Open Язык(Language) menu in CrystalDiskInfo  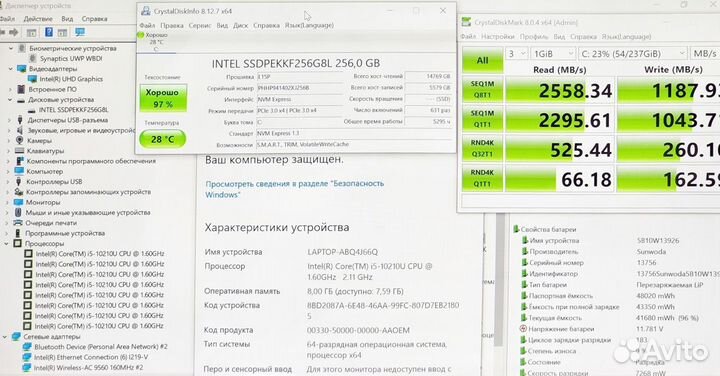[x=309, y=25]
